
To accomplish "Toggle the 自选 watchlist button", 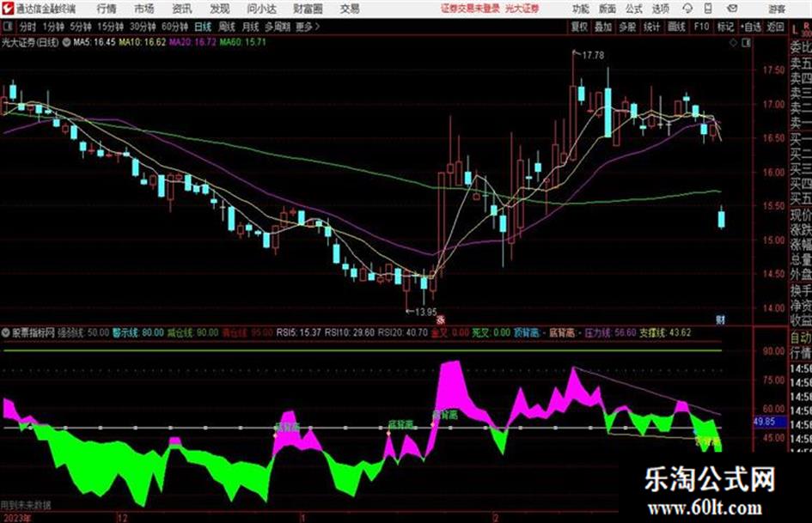I will pos(751,27).
